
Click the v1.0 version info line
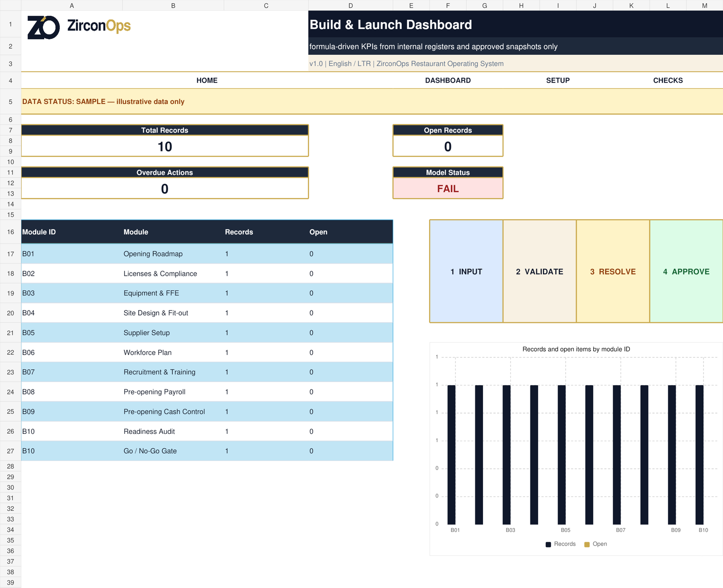(x=407, y=64)
